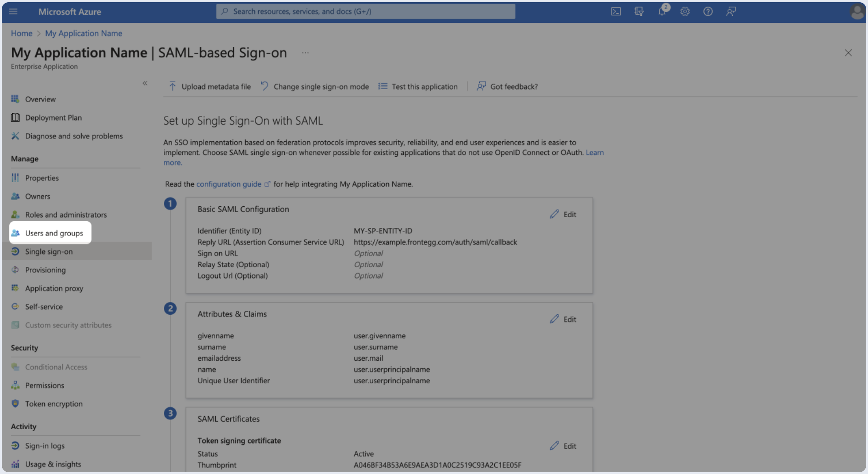Click the user account avatar

tap(857, 11)
